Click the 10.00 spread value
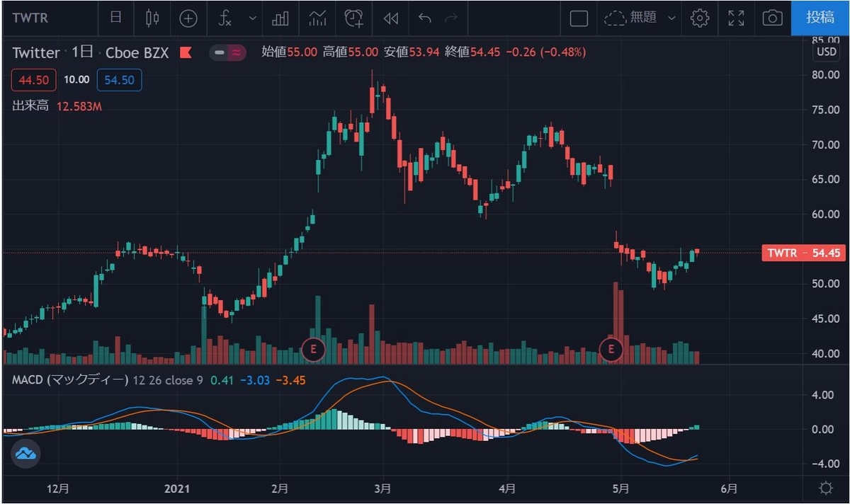Image resolution: width=850 pixels, height=504 pixels. [x=76, y=80]
